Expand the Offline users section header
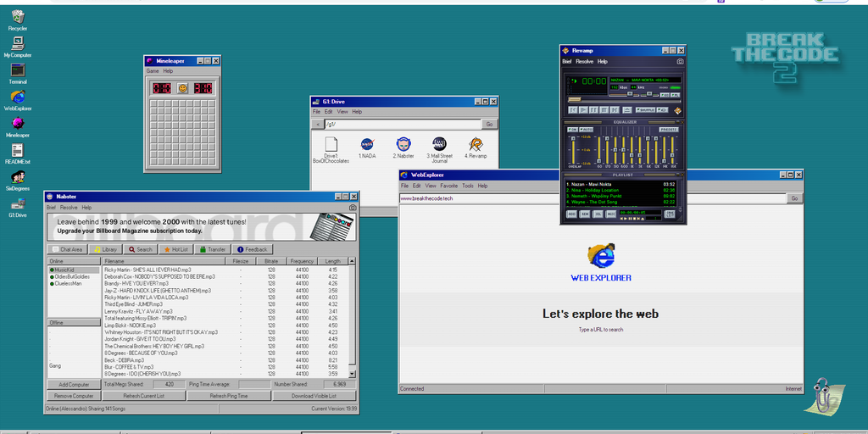868x434 pixels. click(73, 322)
